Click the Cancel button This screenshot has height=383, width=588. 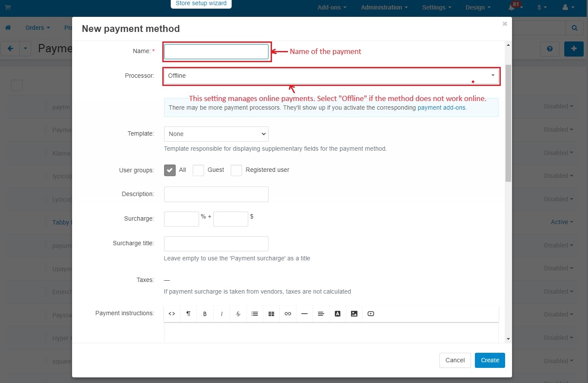pos(455,360)
